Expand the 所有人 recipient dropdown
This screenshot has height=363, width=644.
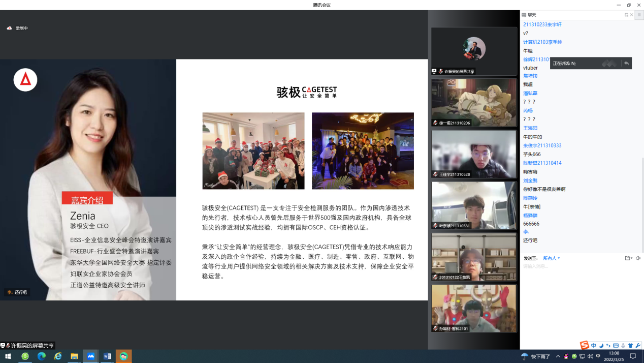[x=551, y=258]
